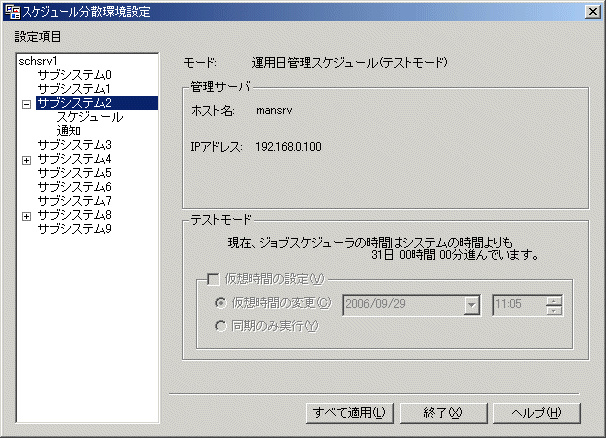This screenshot has height=438, width=606.
Task: Enable the 仮想時間の設定 checkbox
Action: point(213,279)
